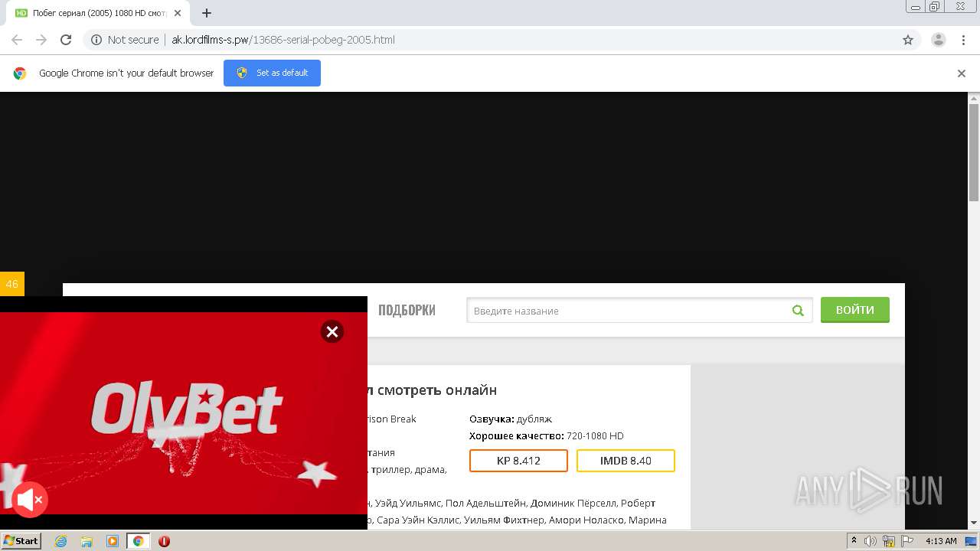The image size is (980, 551).
Task: Click the yellow 46 counter badge
Action: point(12,284)
